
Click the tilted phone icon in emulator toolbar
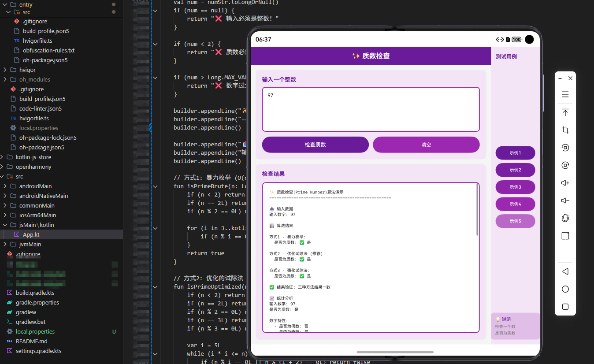coord(565,218)
